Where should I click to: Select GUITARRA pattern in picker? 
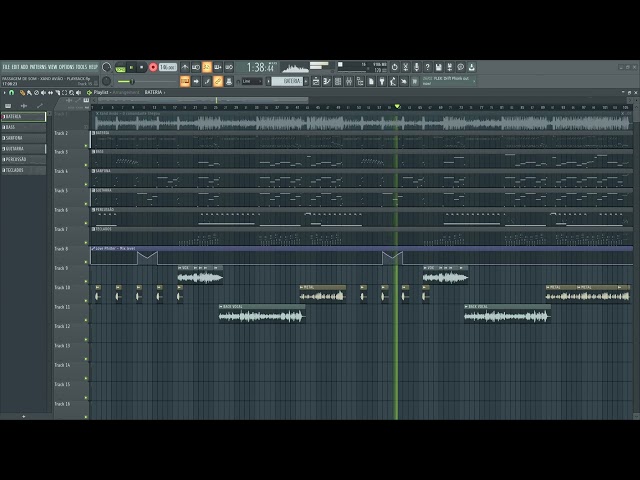pos(24,149)
